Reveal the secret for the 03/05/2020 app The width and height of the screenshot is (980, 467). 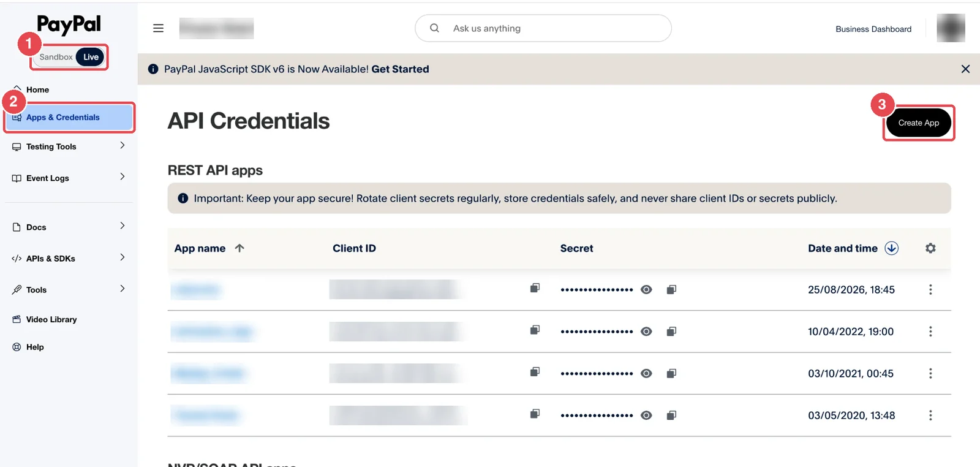(646, 416)
